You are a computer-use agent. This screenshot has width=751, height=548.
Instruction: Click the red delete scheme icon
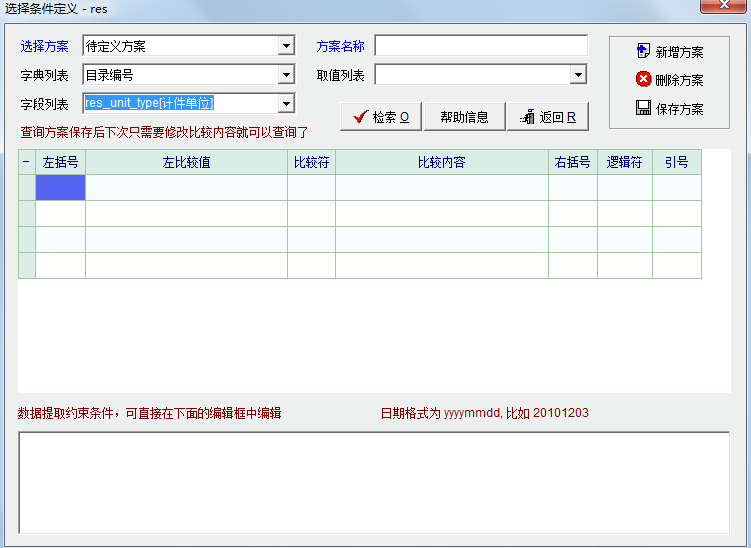click(x=644, y=79)
